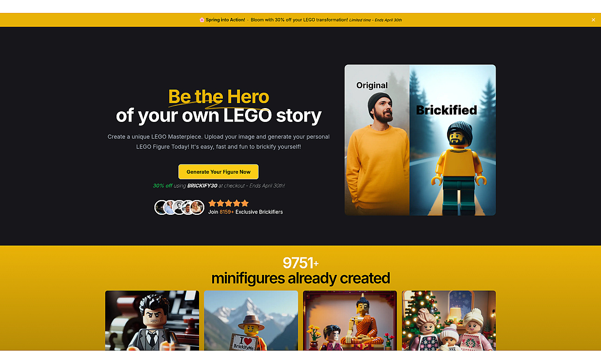
Task: Close the Spring into Action promo banner
Action: (x=593, y=20)
